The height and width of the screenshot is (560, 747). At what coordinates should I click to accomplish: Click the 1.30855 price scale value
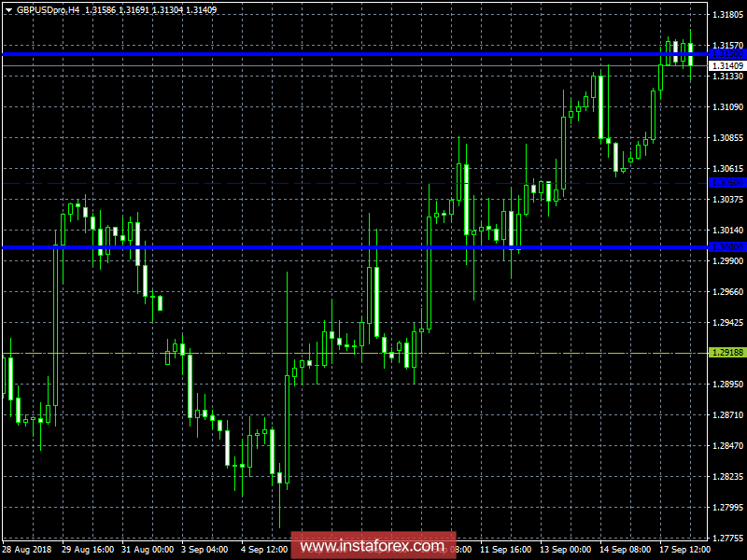727,138
